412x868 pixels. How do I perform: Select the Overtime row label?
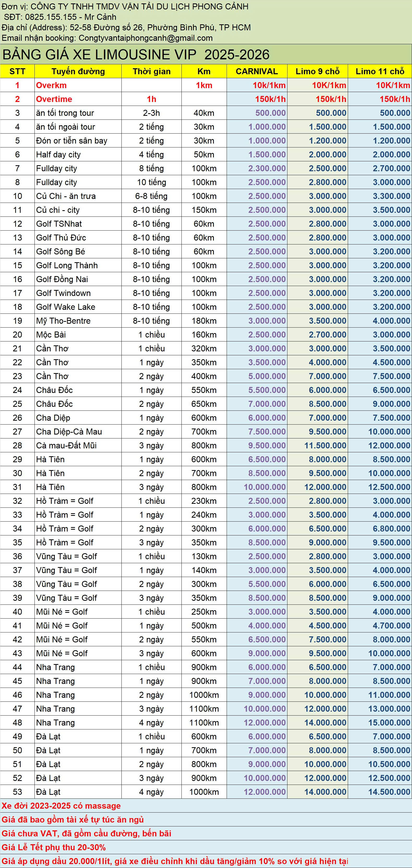pyautogui.click(x=54, y=99)
